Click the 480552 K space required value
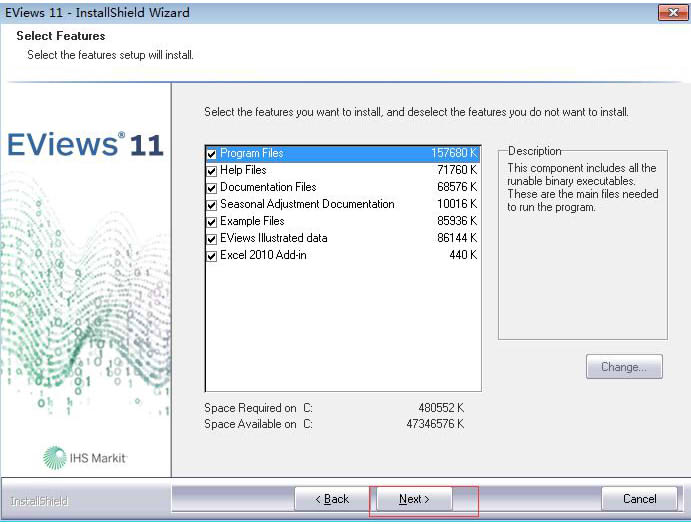Viewport: 691px width, 524px height. click(441, 408)
